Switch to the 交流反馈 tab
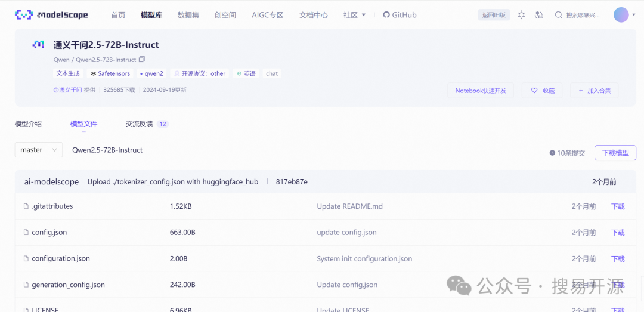The image size is (644, 312). (x=139, y=123)
